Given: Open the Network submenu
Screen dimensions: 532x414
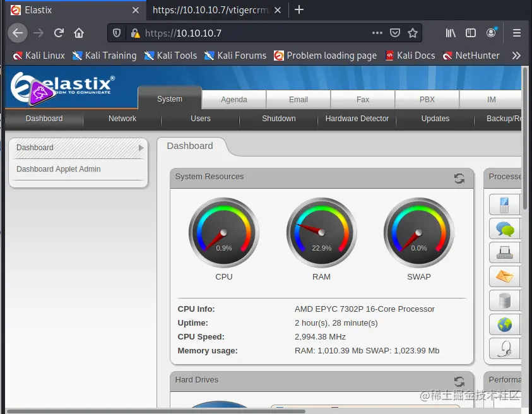Looking at the screenshot, I should 122,119.
